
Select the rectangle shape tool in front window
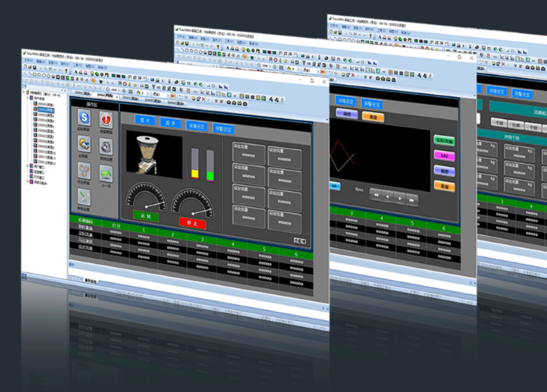pyautogui.click(x=35, y=75)
